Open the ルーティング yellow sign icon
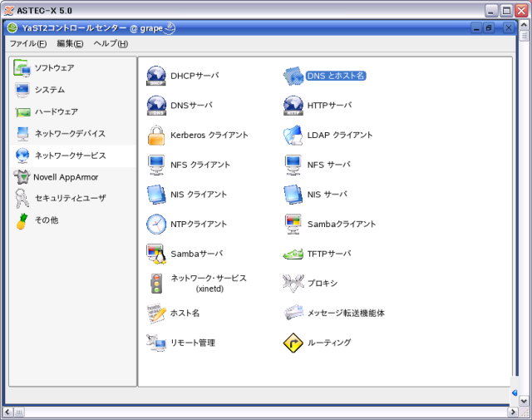The image size is (532, 420). tap(293, 343)
